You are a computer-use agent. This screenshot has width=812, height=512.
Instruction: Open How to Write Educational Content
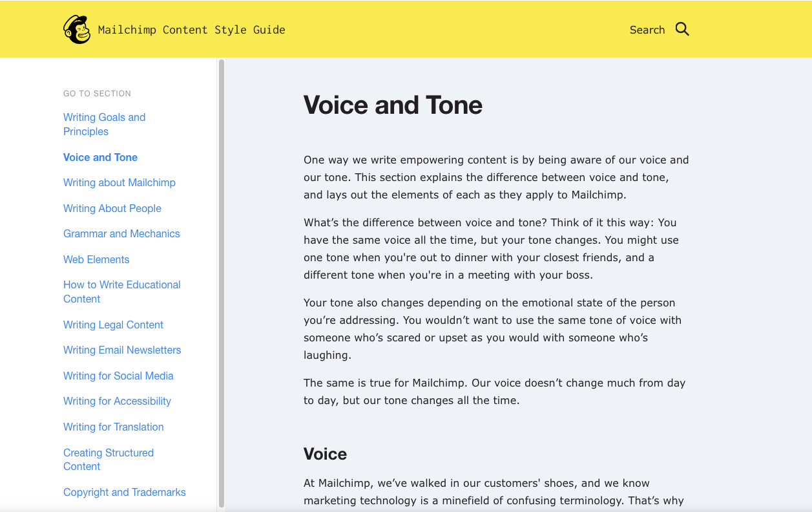click(x=121, y=292)
